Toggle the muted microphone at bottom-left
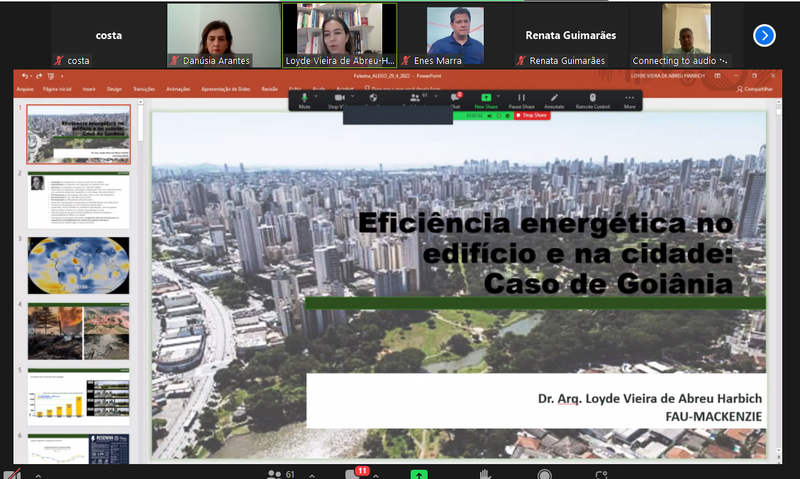 coord(13,474)
